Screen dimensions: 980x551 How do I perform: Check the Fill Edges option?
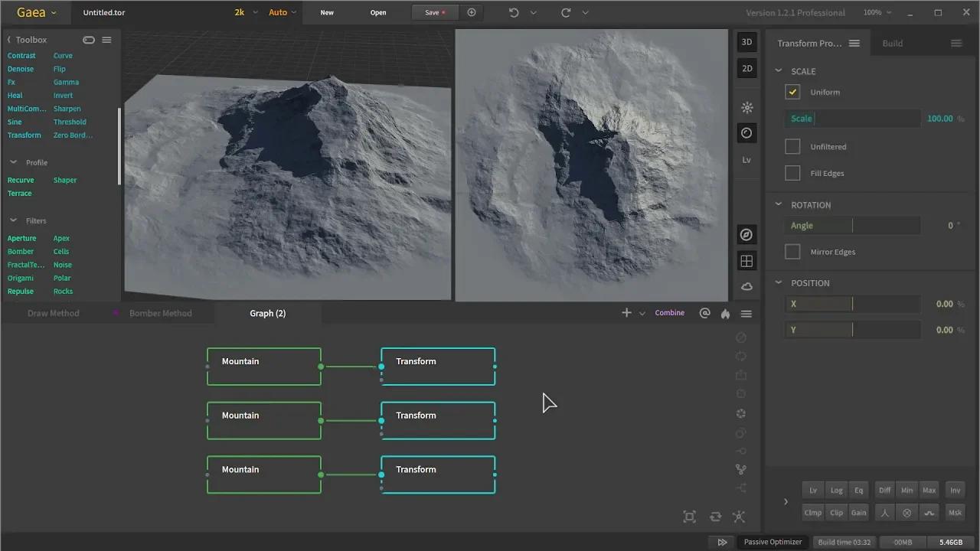click(792, 172)
